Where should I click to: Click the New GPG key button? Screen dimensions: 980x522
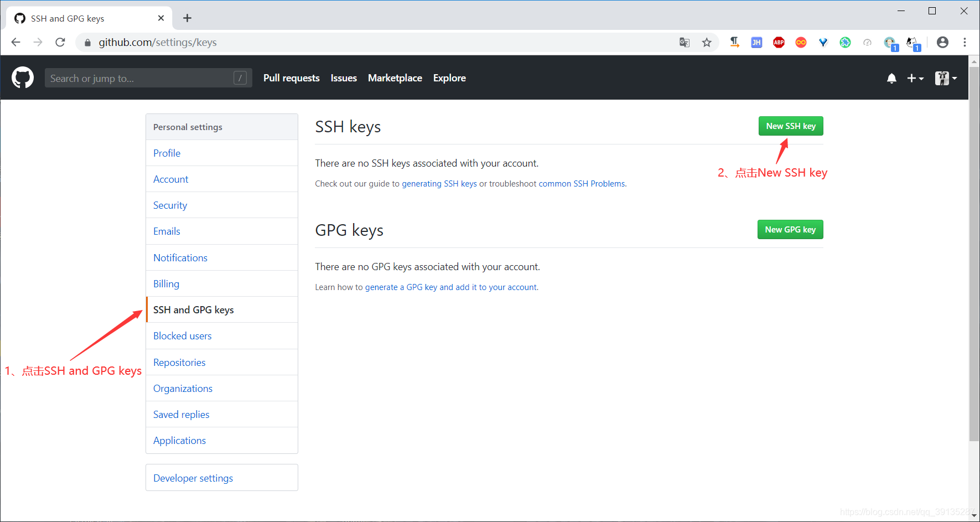pos(790,230)
